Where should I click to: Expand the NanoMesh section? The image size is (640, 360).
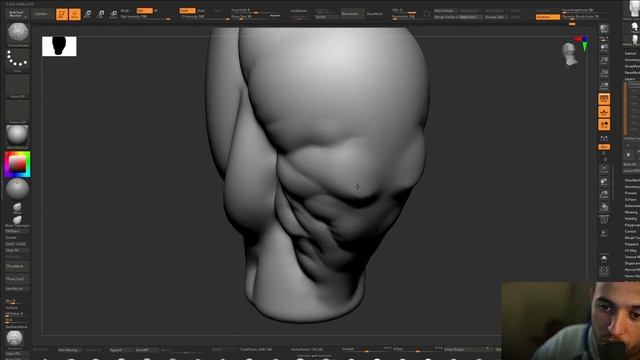631,72
